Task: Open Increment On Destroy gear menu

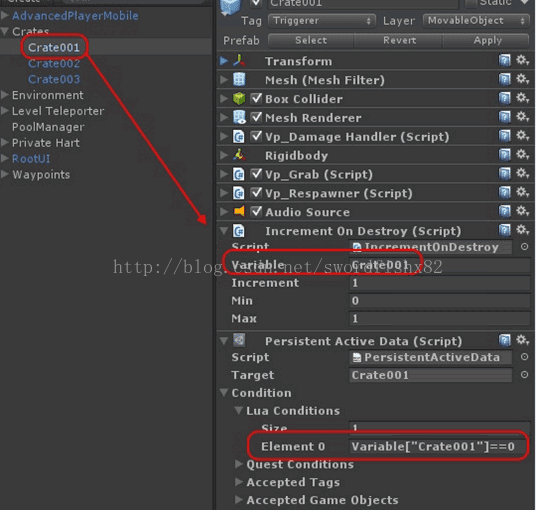Action: coord(522,230)
